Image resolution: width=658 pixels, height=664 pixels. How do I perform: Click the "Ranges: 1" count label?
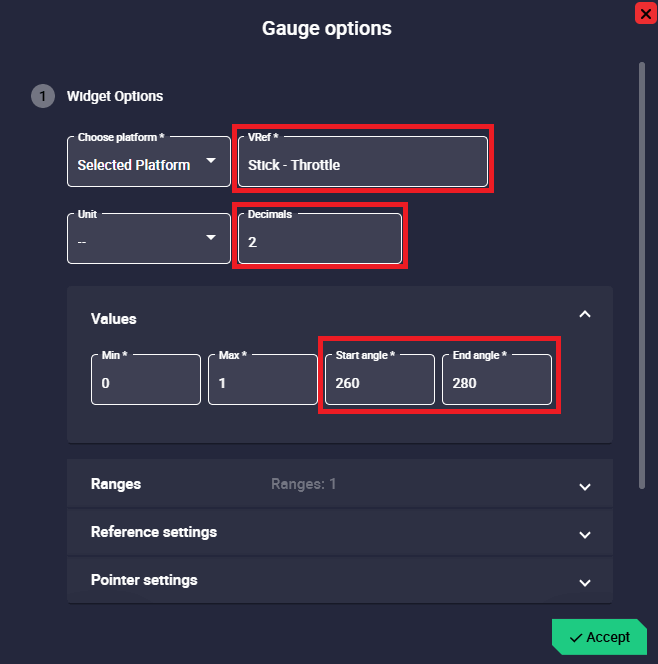click(304, 484)
